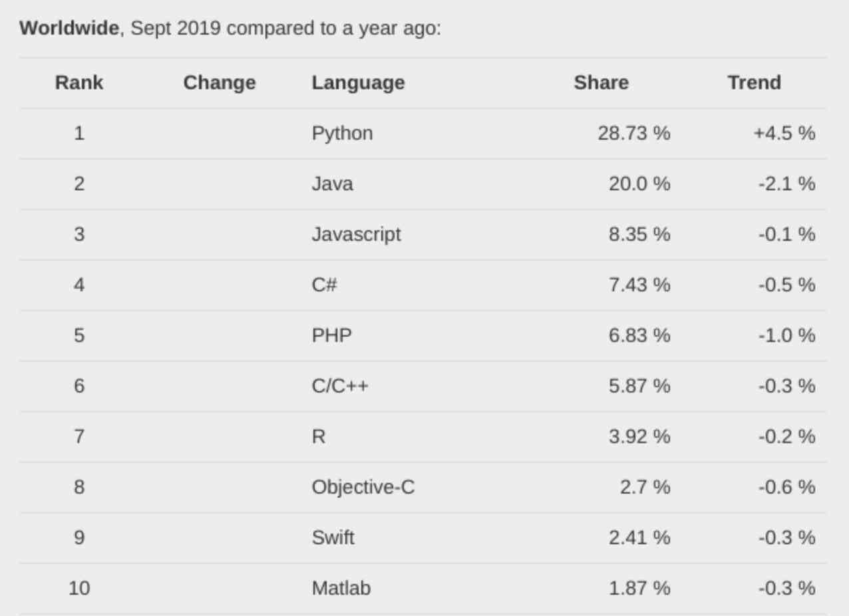The image size is (849, 616).
Task: Click Python's 28.73 % share value
Action: [633, 133]
